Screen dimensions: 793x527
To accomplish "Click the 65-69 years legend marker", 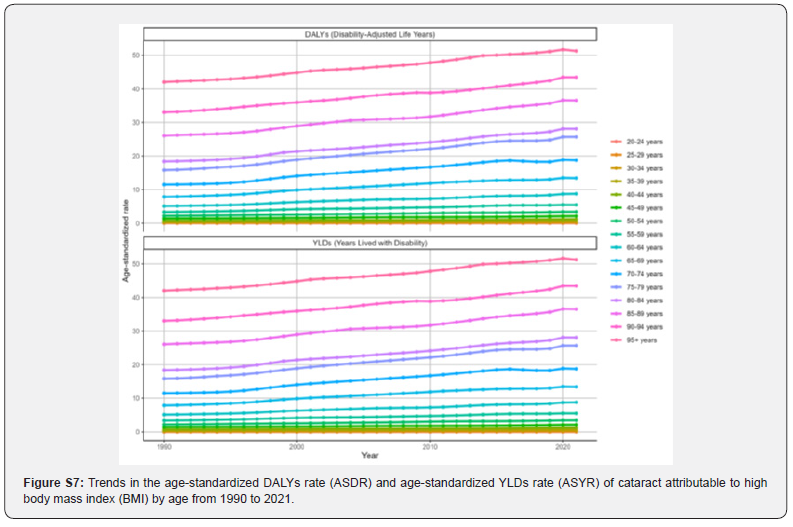I will (x=616, y=260).
